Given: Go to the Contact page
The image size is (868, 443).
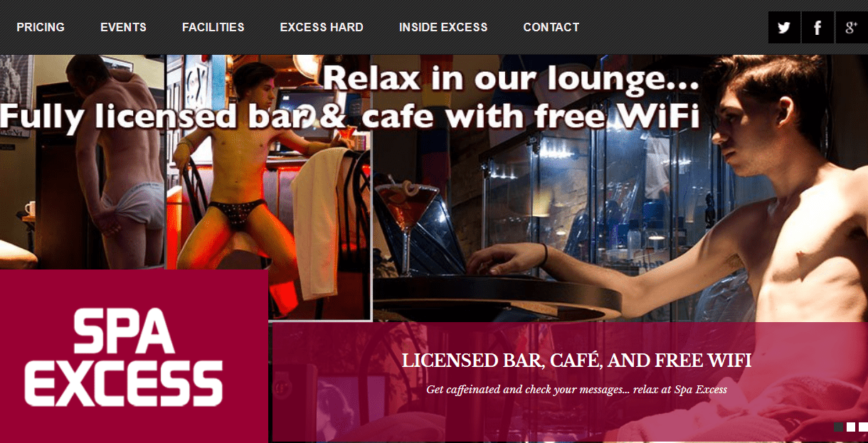Looking at the screenshot, I should [x=551, y=27].
